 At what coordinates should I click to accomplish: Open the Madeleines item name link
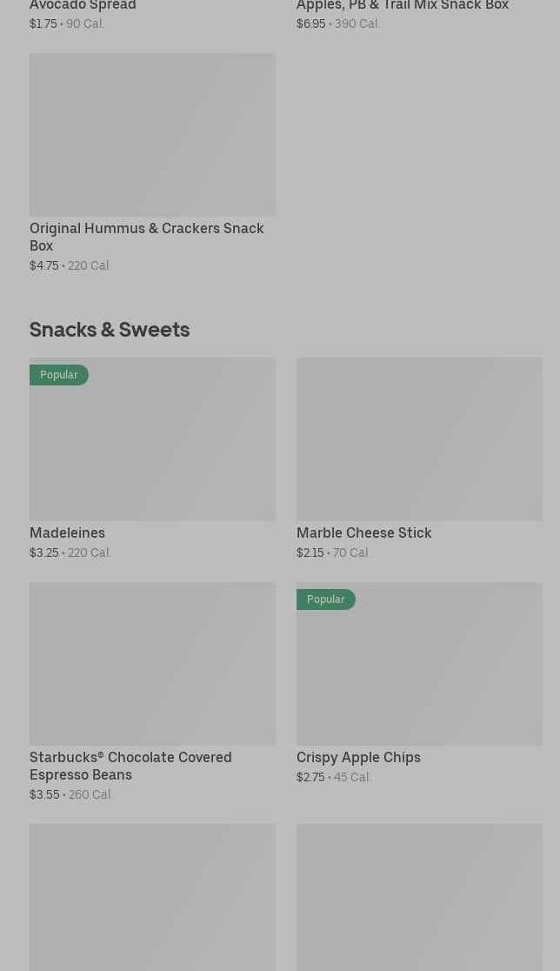pyautogui.click(x=67, y=532)
